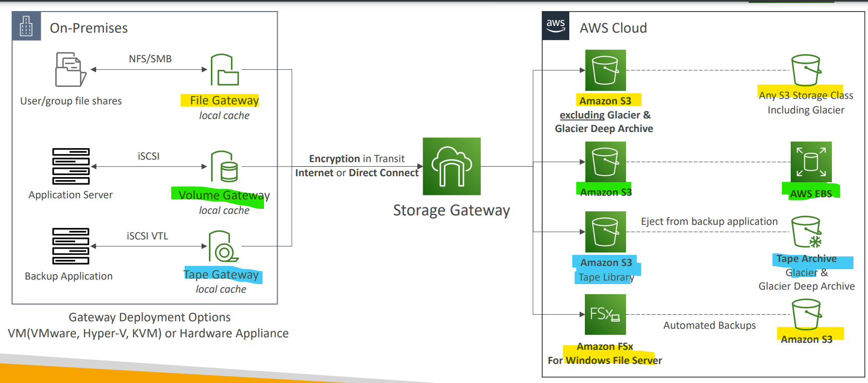This screenshot has width=868, height=383.
Task: Click 'Eject from backup application' text
Action: tap(709, 221)
